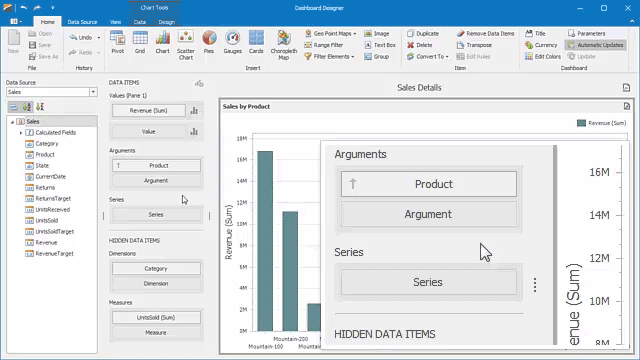The image size is (640, 360).
Task: Select the State field
Action: pyautogui.click(x=42, y=166)
